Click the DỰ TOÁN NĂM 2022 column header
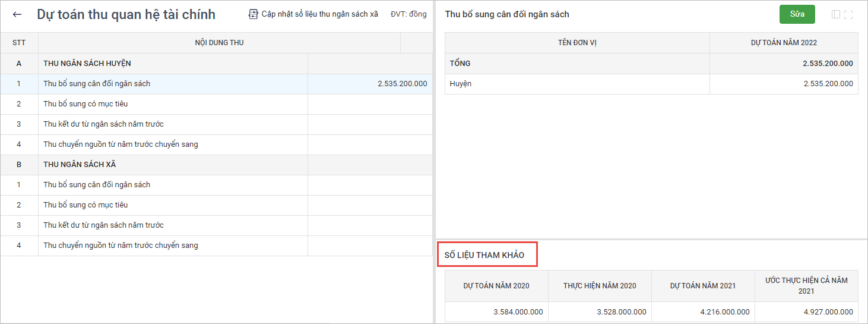Screen dimensions: 868x324 [784, 43]
